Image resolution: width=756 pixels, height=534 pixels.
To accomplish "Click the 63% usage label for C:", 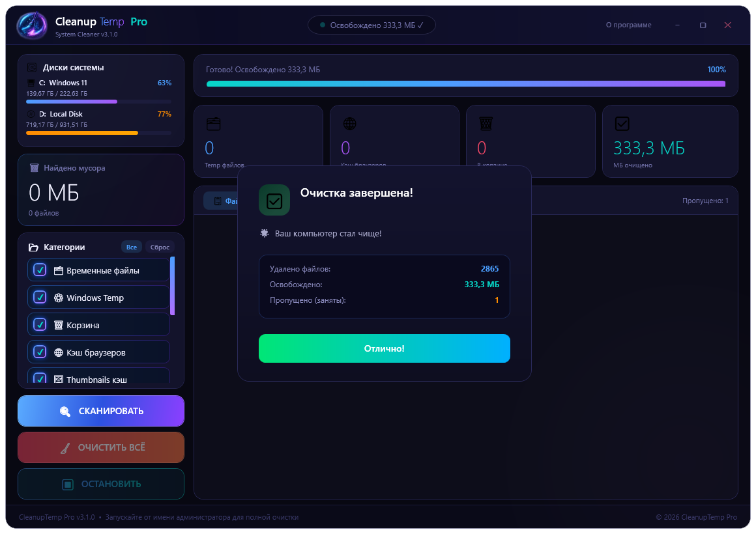I will [x=164, y=83].
